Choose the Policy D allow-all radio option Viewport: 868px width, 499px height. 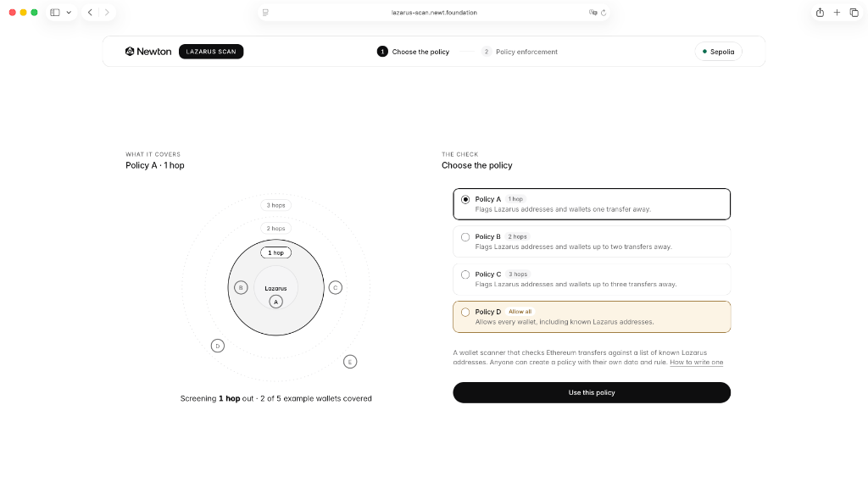[465, 312]
